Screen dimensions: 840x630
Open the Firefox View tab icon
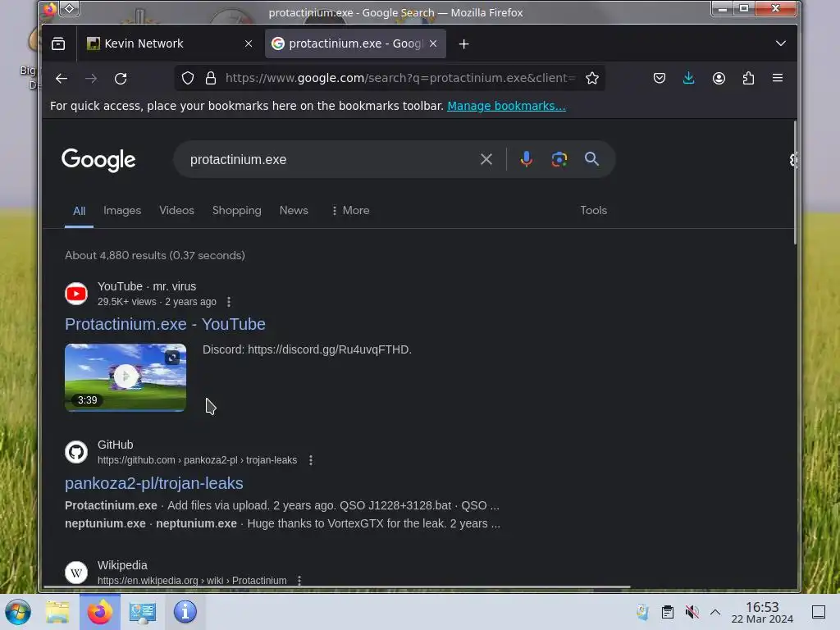pyautogui.click(x=58, y=43)
